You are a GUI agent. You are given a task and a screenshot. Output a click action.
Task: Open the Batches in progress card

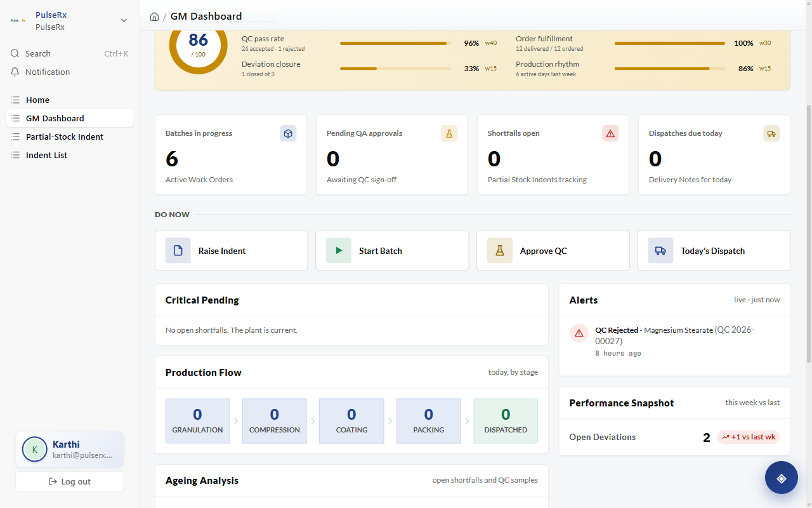231,155
